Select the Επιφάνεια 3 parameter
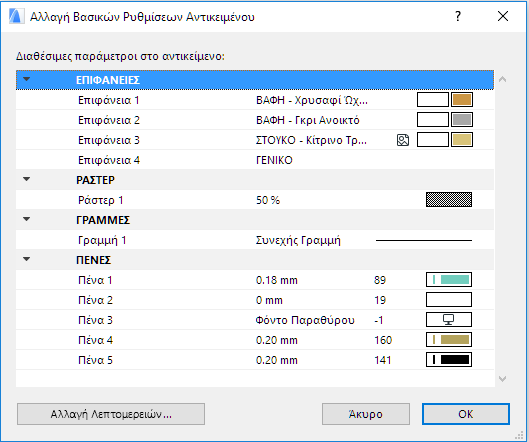 255,140
